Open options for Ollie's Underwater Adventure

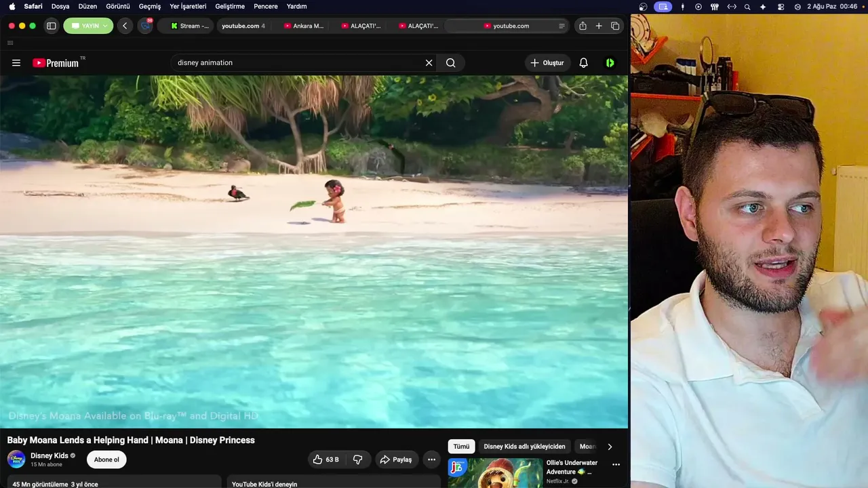point(616,465)
